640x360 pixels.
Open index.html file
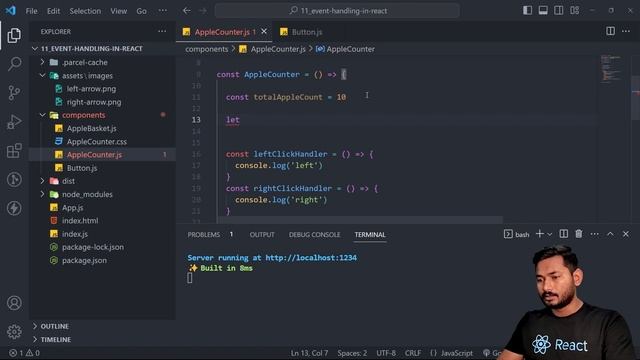point(80,220)
